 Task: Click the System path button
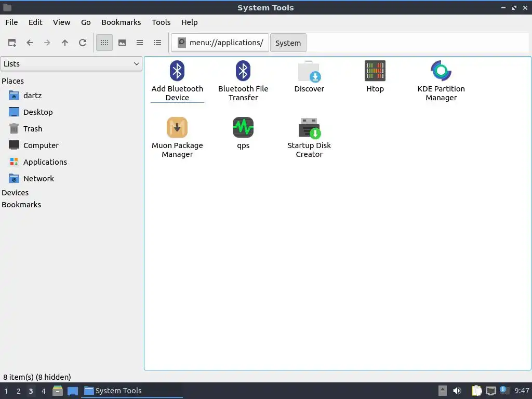coord(288,43)
